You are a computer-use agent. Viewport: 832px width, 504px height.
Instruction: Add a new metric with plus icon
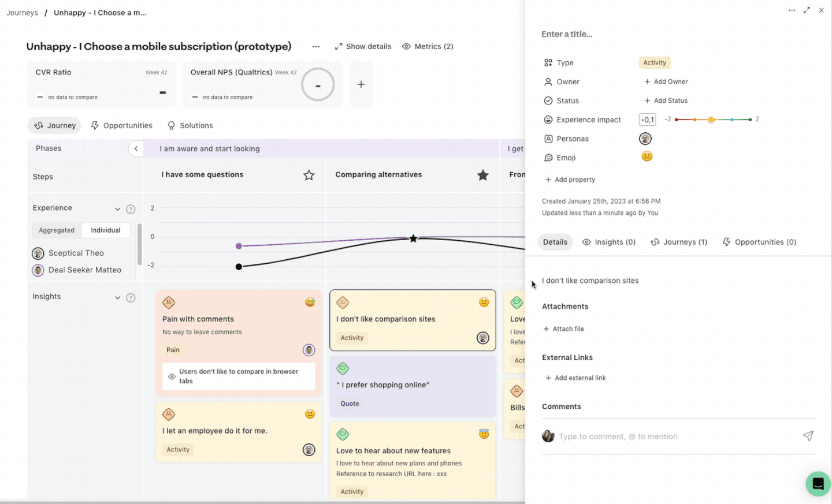click(361, 84)
